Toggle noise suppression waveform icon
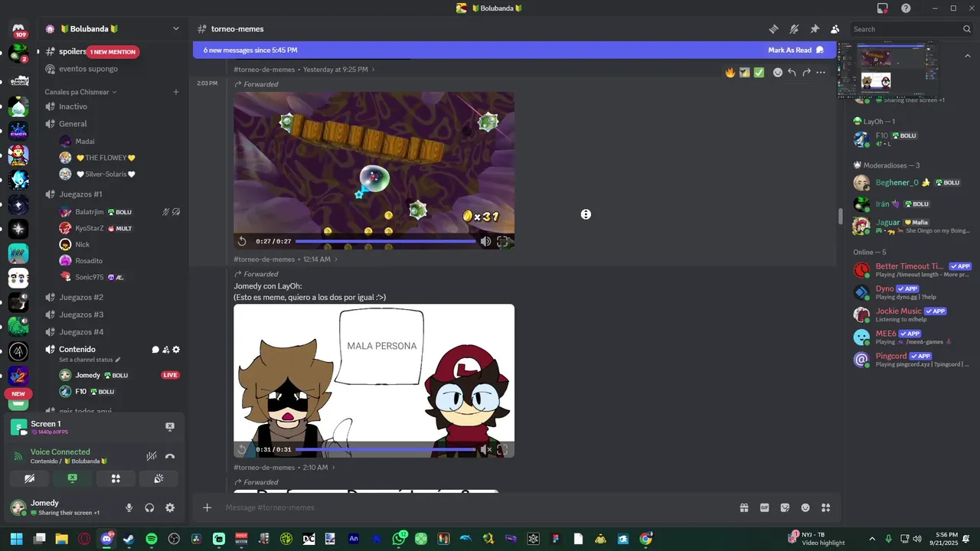 (x=152, y=456)
